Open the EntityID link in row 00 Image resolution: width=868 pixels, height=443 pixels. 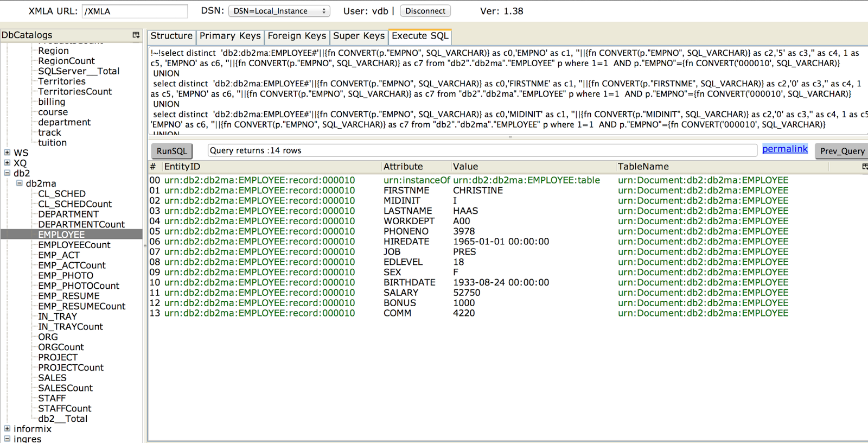pyautogui.click(x=259, y=180)
